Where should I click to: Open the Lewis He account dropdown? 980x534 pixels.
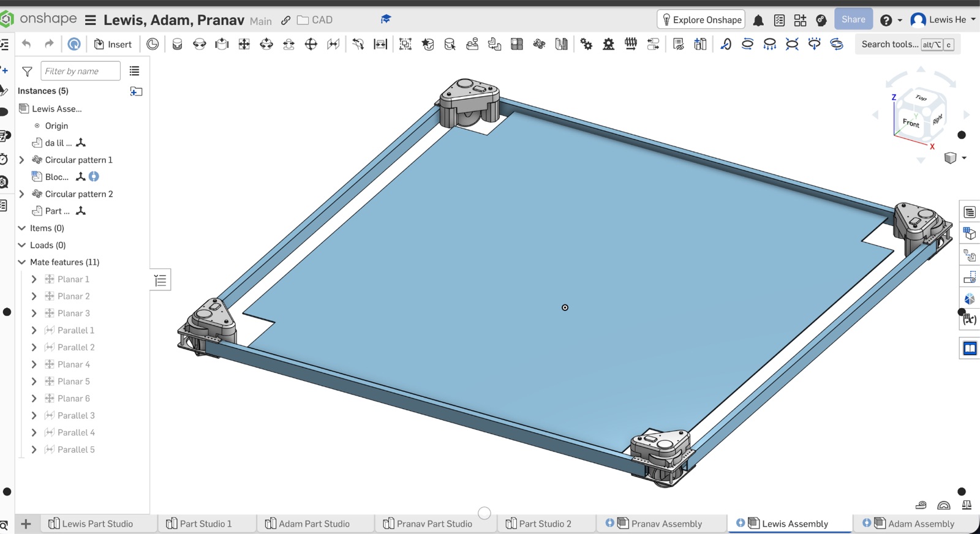coord(943,20)
